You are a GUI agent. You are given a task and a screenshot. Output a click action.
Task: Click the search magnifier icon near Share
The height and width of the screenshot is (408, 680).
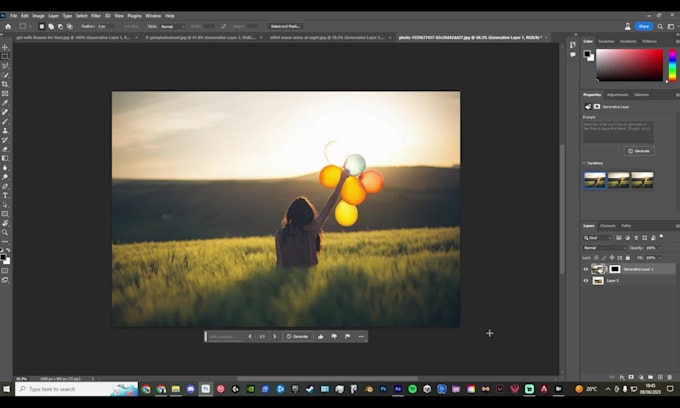pyautogui.click(x=660, y=26)
